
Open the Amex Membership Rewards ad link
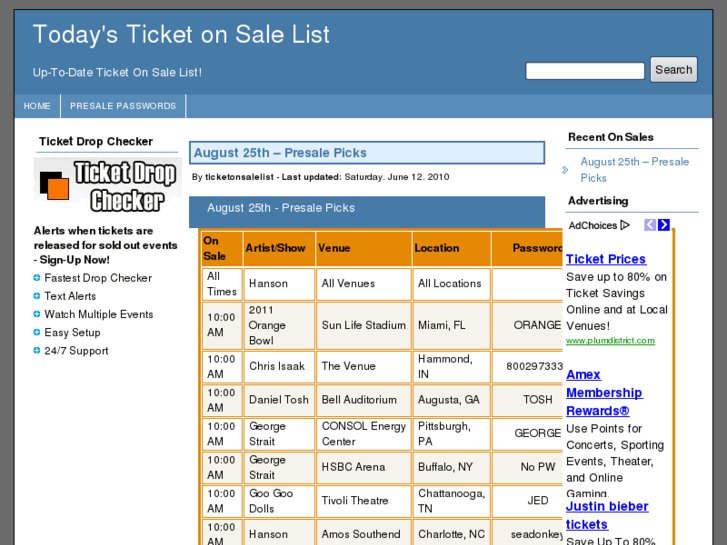click(604, 392)
